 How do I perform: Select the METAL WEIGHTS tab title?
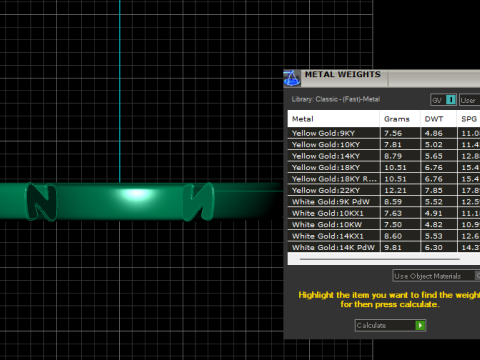pyautogui.click(x=343, y=74)
